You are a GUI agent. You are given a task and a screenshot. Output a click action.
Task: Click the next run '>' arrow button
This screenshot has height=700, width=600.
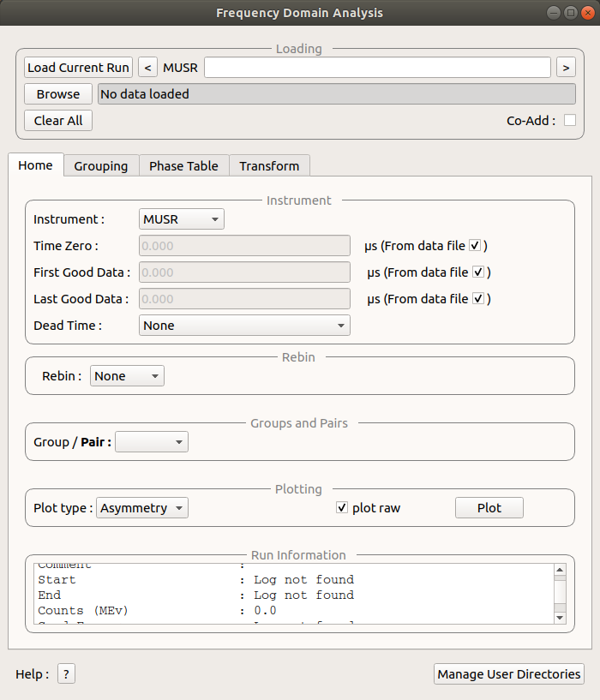pos(566,68)
